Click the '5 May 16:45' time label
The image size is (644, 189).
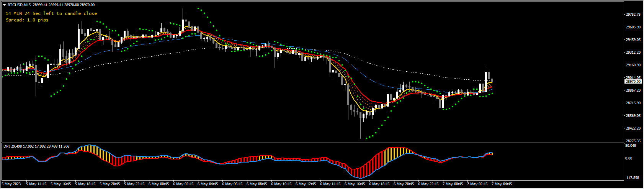(x=61, y=184)
